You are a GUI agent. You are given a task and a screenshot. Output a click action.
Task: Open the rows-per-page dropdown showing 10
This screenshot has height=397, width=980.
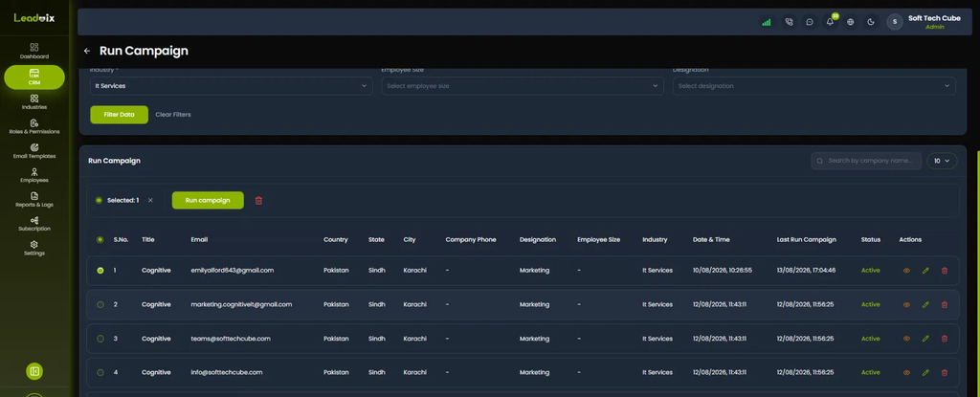click(942, 161)
